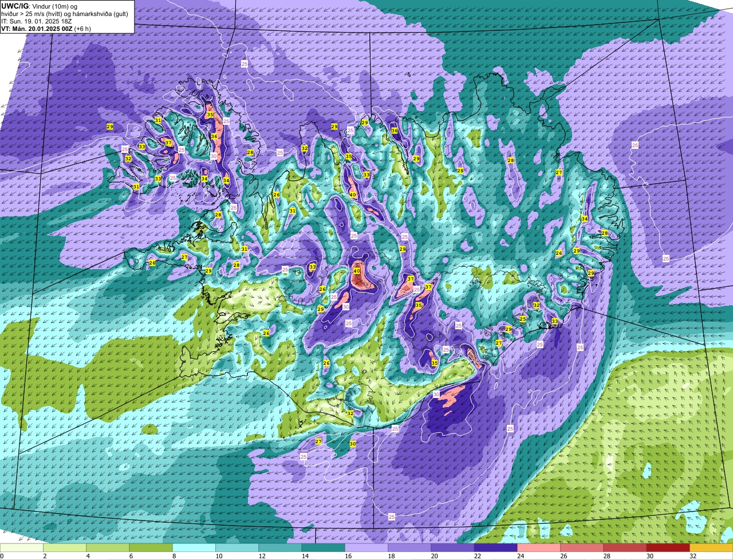Viewport: 733px width, 560px height.
Task: Pick the light cyan 8–10 legend swatch
Action: [194, 548]
